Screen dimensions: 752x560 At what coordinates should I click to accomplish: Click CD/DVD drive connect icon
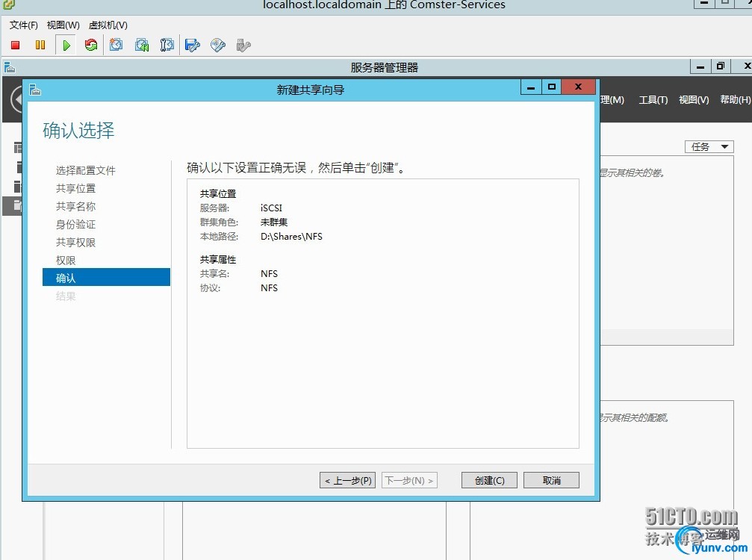218,45
